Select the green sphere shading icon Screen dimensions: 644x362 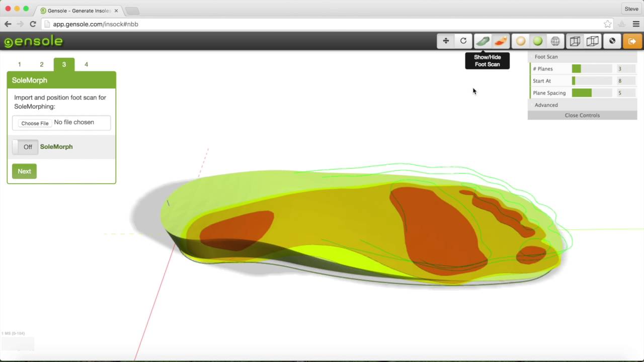tap(538, 41)
